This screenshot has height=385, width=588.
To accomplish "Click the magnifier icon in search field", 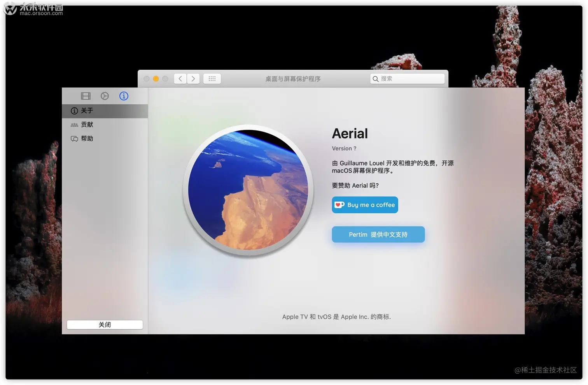I will click(376, 79).
